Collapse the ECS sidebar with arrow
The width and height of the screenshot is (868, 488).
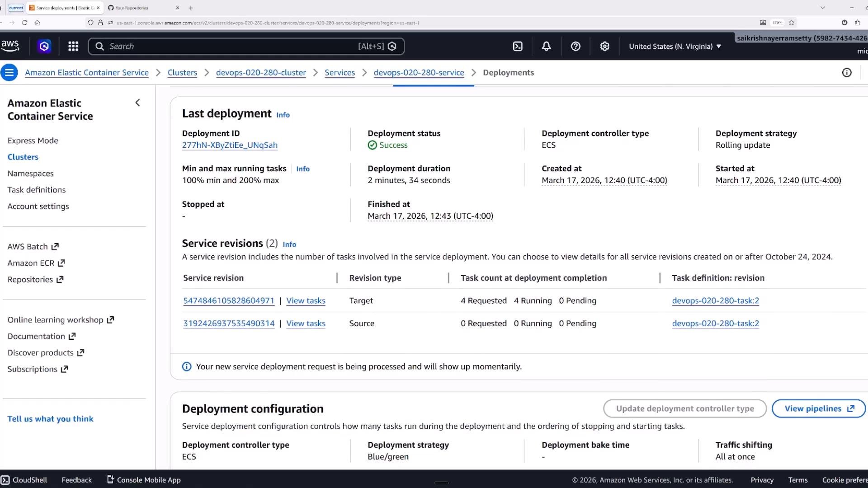tap(138, 103)
